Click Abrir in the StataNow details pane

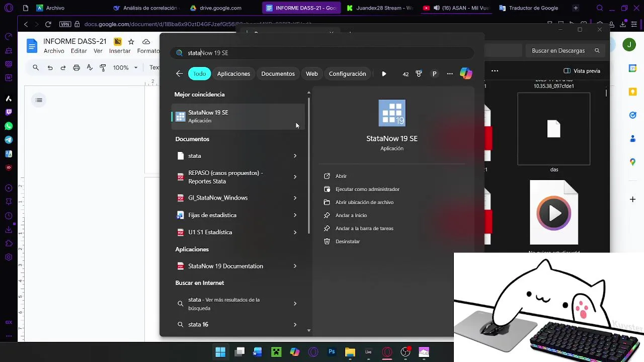click(x=341, y=176)
